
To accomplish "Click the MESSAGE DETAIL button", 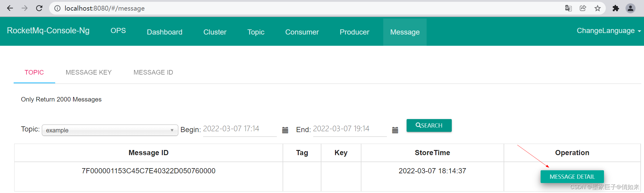I will [572, 177].
